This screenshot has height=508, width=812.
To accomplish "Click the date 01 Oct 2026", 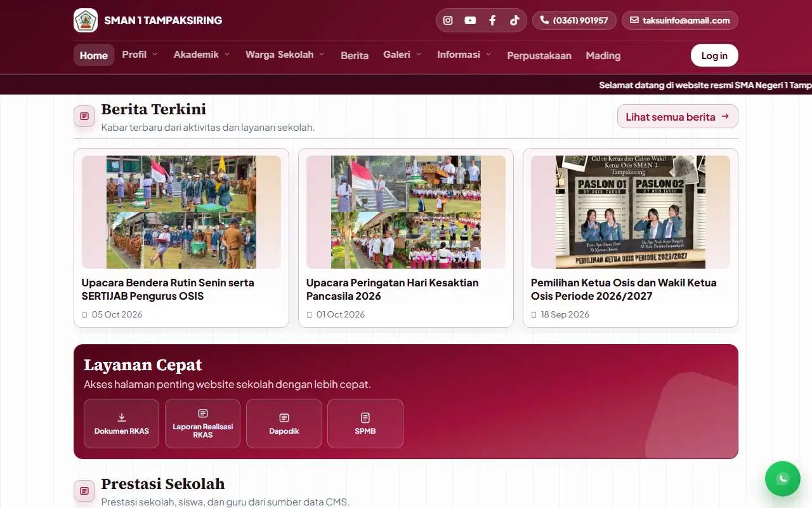I will pos(341,314).
